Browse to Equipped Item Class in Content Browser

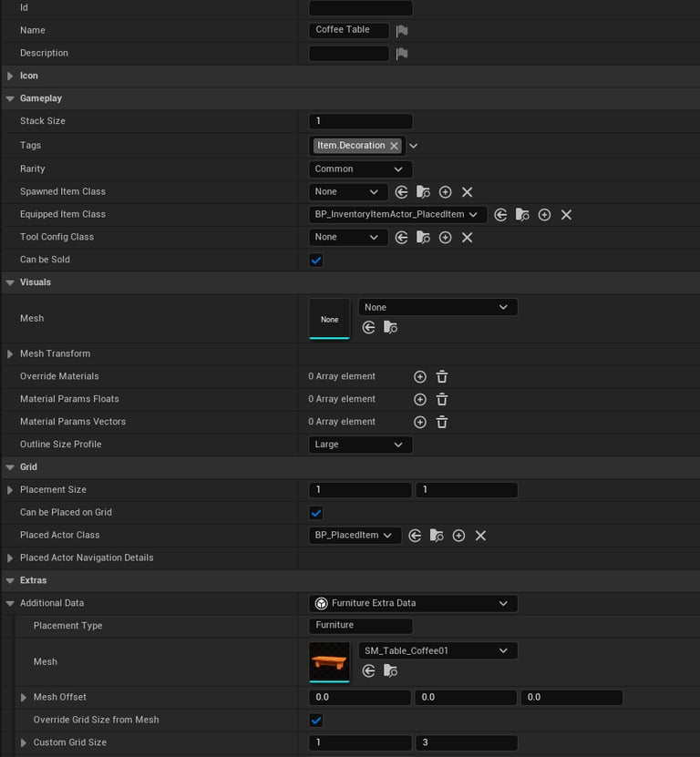(522, 215)
